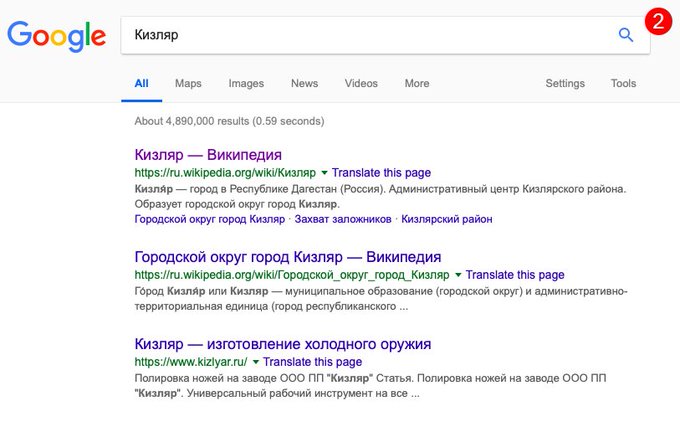
Task: Open the Кизлярский район sitelink
Action: [x=447, y=219]
